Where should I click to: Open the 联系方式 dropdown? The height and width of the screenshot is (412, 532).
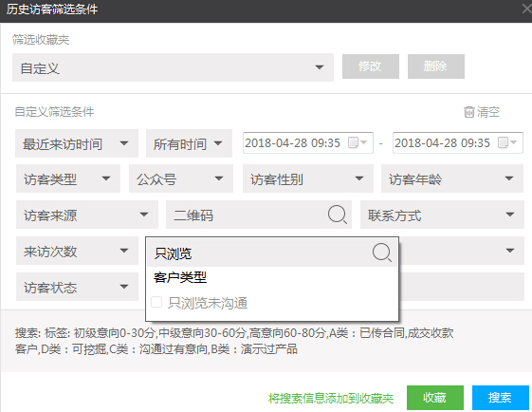[442, 215]
